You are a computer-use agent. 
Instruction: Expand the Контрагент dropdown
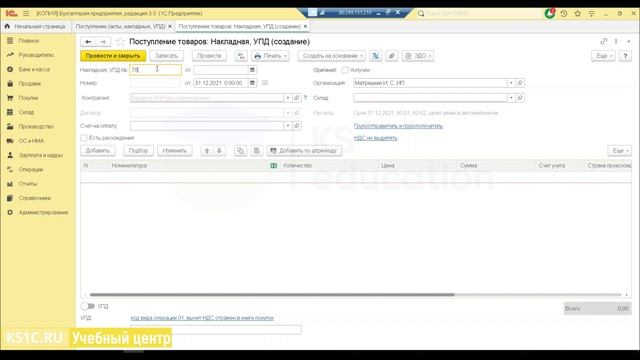point(288,98)
